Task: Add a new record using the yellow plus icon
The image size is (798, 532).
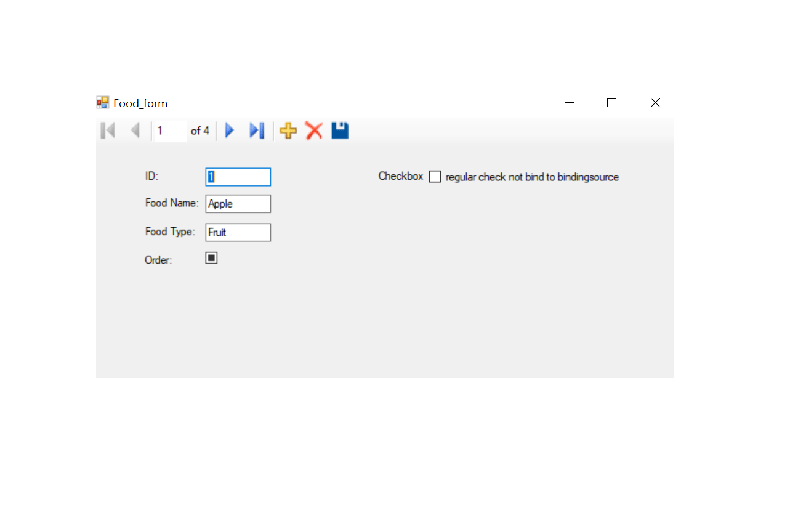Action: pyautogui.click(x=288, y=130)
